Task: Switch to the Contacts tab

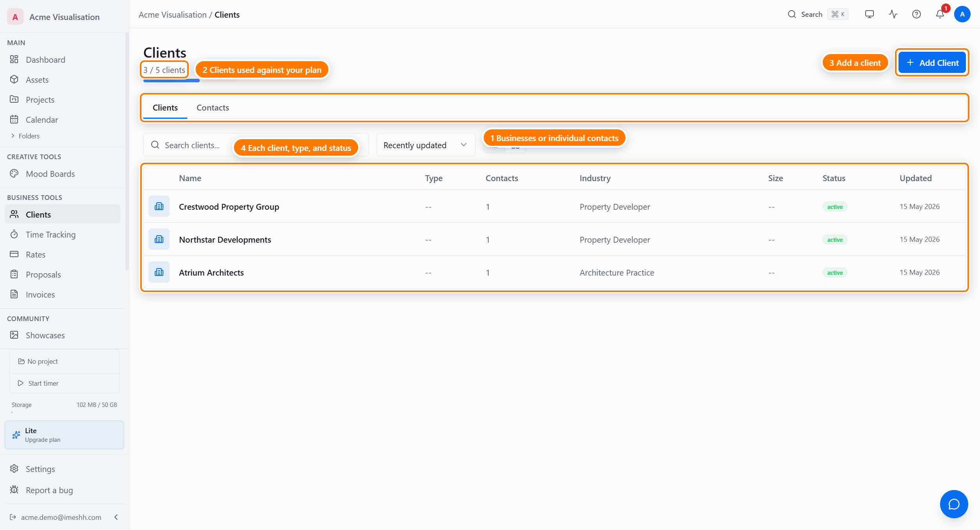Action: pos(213,107)
